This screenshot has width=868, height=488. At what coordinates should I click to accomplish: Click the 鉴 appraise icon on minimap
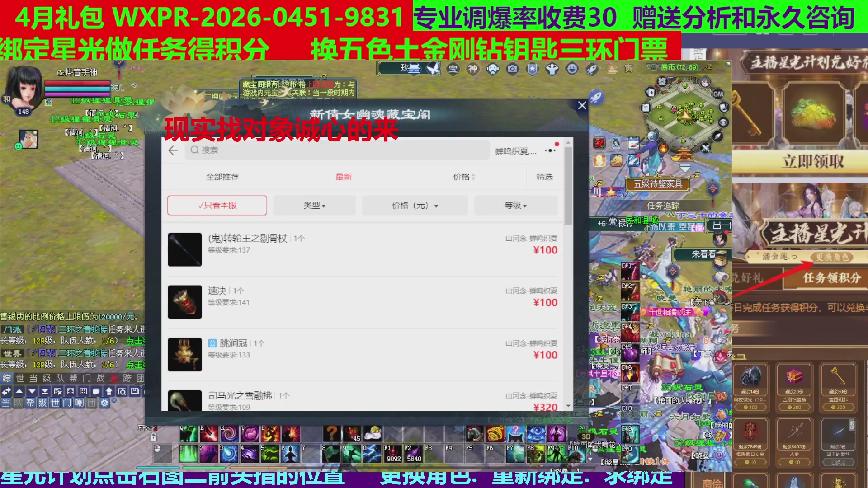tap(662, 81)
